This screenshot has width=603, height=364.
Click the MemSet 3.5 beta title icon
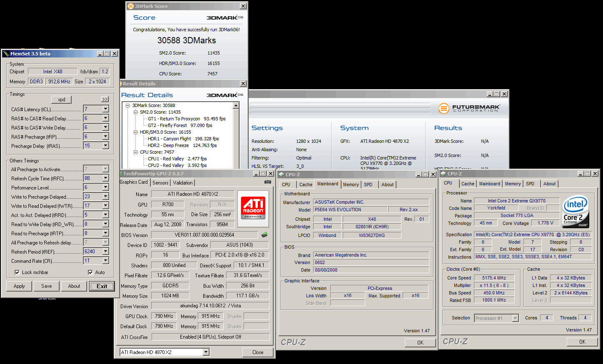pyautogui.click(x=6, y=54)
